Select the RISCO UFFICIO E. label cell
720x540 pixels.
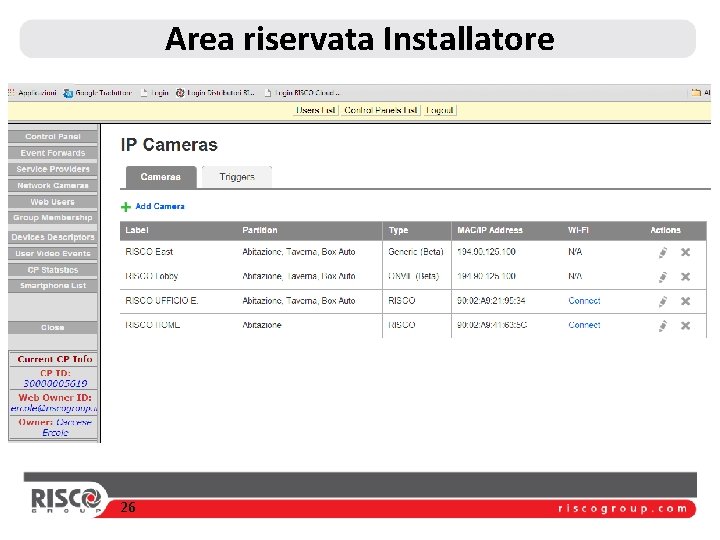click(162, 301)
